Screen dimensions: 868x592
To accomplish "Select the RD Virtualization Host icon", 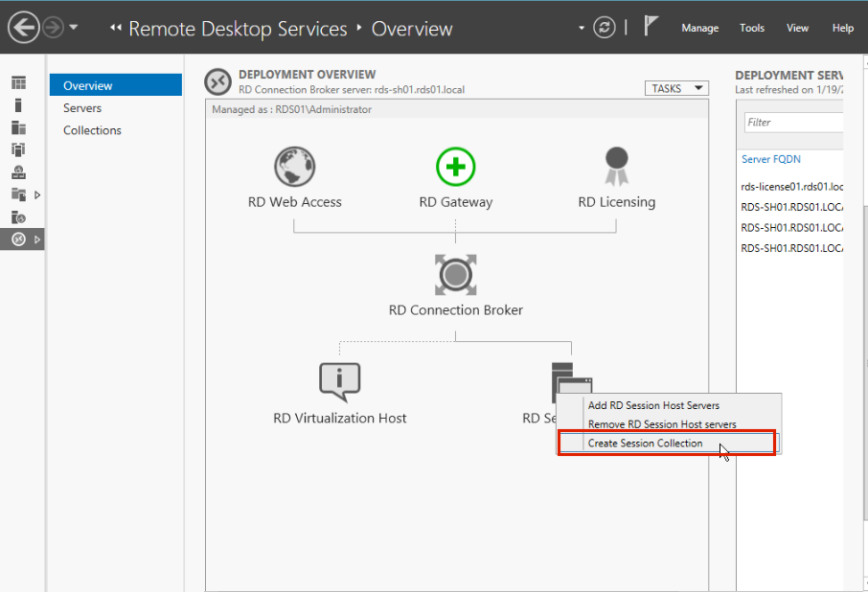I will (x=339, y=382).
